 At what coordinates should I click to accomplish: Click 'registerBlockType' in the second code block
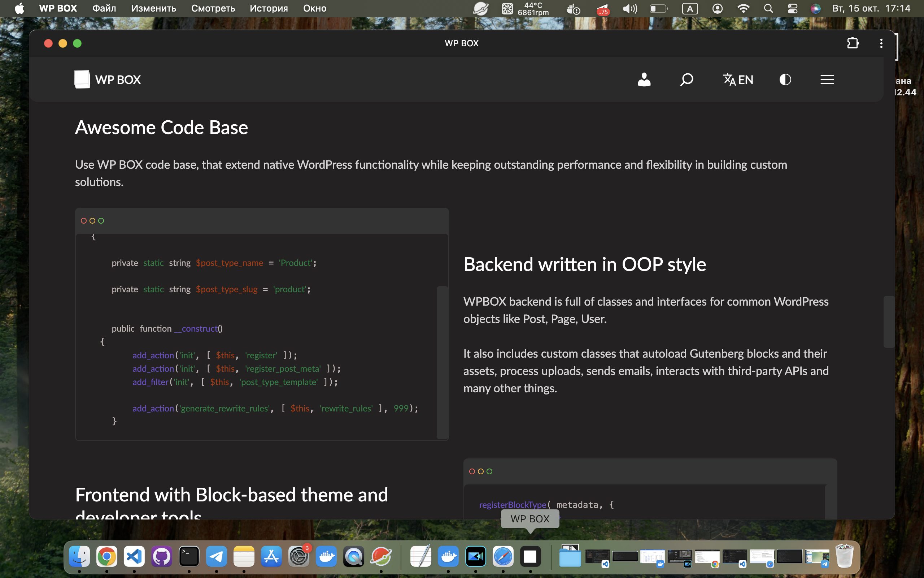pos(513,505)
